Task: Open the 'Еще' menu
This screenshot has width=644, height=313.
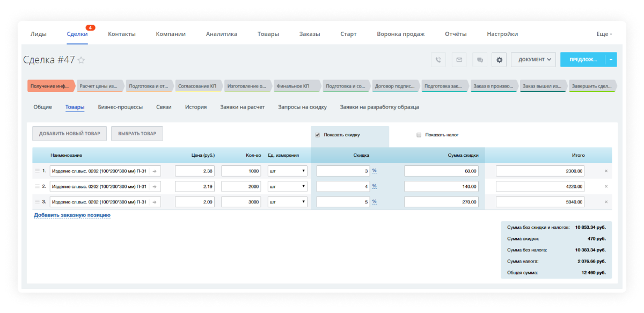Action: (x=604, y=34)
